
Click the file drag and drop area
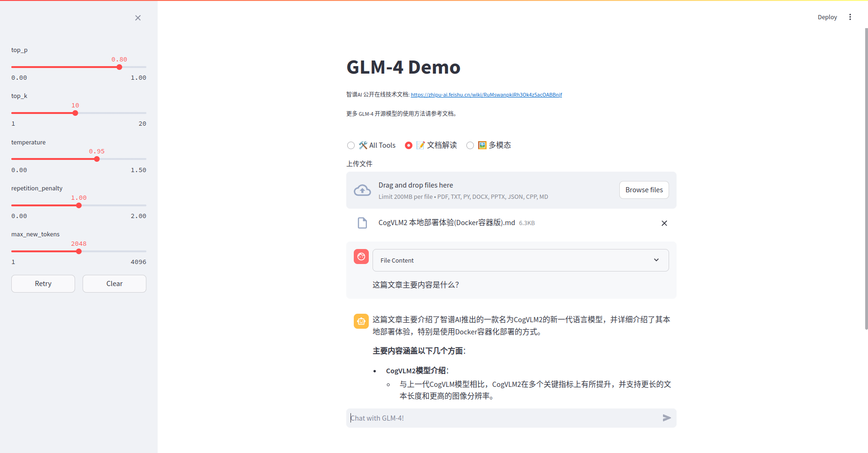pyautogui.click(x=511, y=190)
